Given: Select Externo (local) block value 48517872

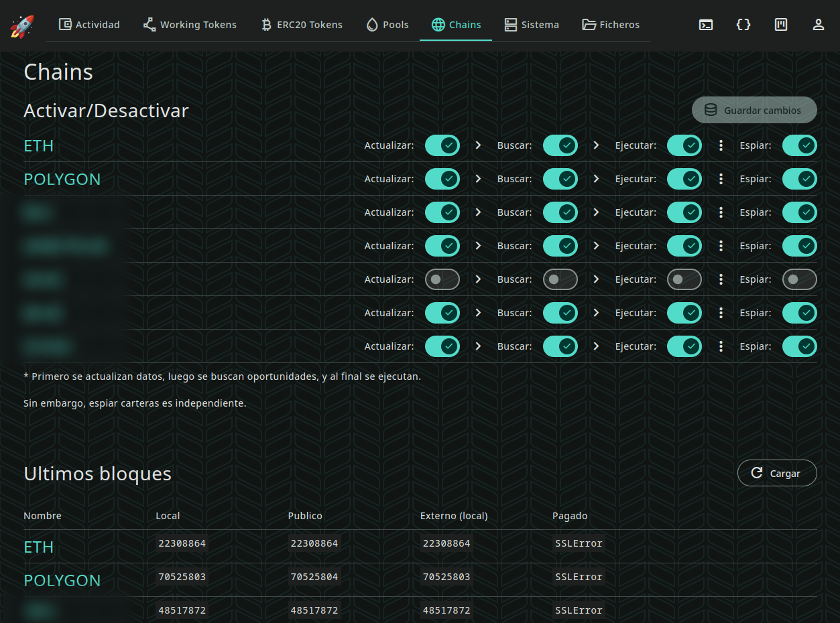Looking at the screenshot, I should (446, 610).
